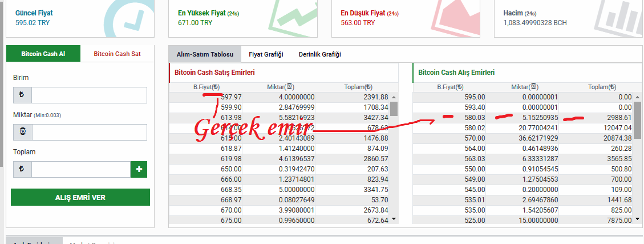Image resolution: width=644 pixels, height=244 pixels.
Task: Click the lira icon of the Toplam field
Action: (22, 170)
